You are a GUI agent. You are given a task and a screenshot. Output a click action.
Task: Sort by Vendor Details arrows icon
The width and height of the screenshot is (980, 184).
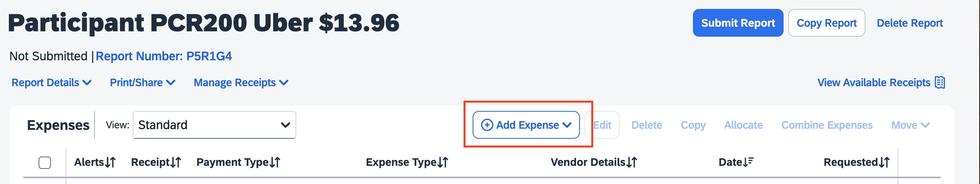(x=632, y=162)
